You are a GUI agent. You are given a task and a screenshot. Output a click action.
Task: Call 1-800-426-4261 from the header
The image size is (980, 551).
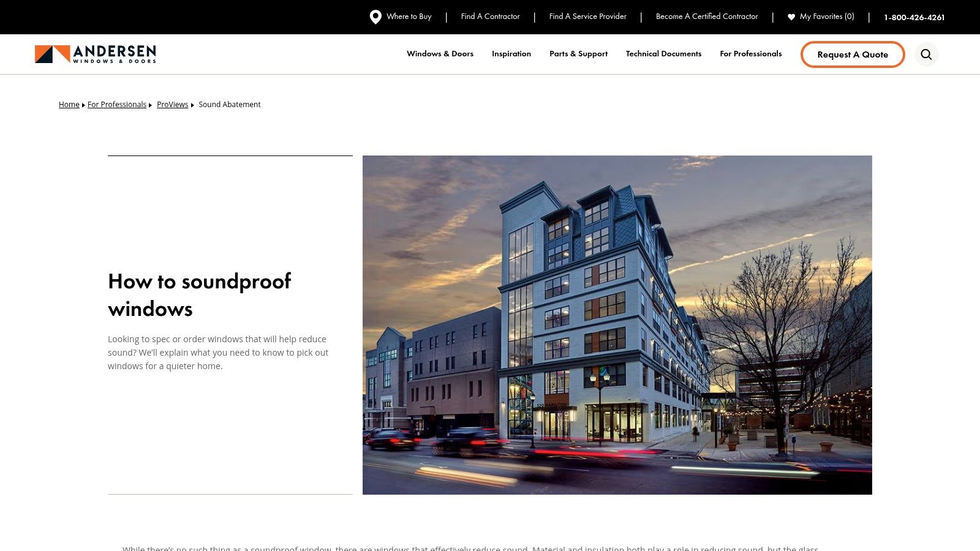[914, 18]
